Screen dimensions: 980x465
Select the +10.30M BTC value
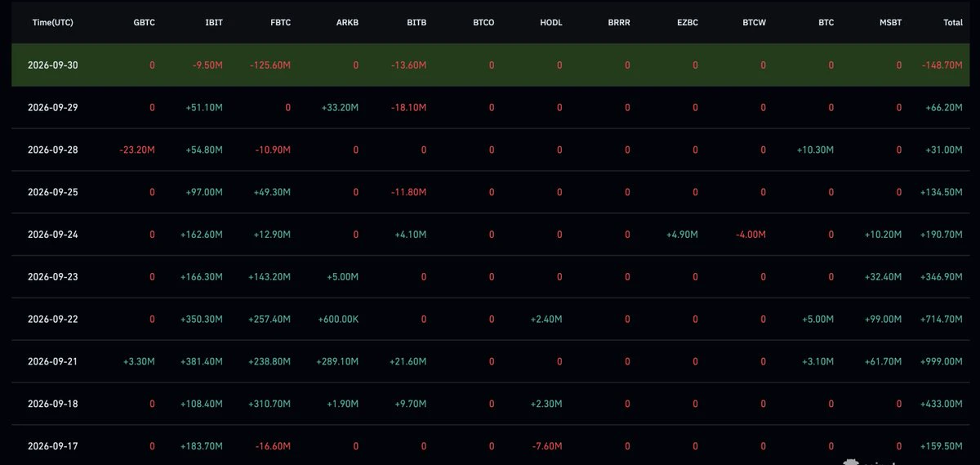click(817, 150)
